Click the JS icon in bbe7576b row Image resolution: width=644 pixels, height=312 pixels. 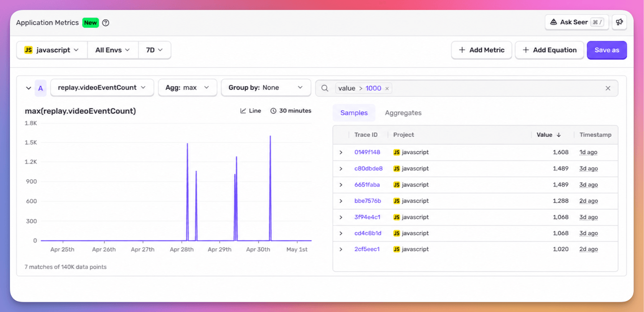pos(396,201)
